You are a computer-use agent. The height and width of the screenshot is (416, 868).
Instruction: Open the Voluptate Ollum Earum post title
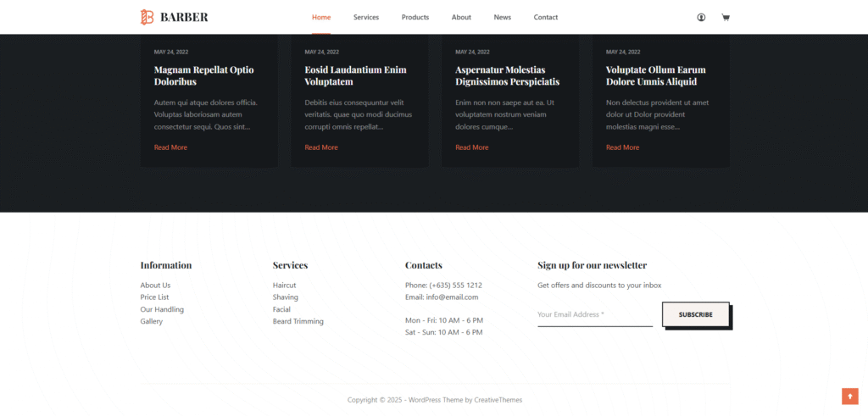pos(655,75)
